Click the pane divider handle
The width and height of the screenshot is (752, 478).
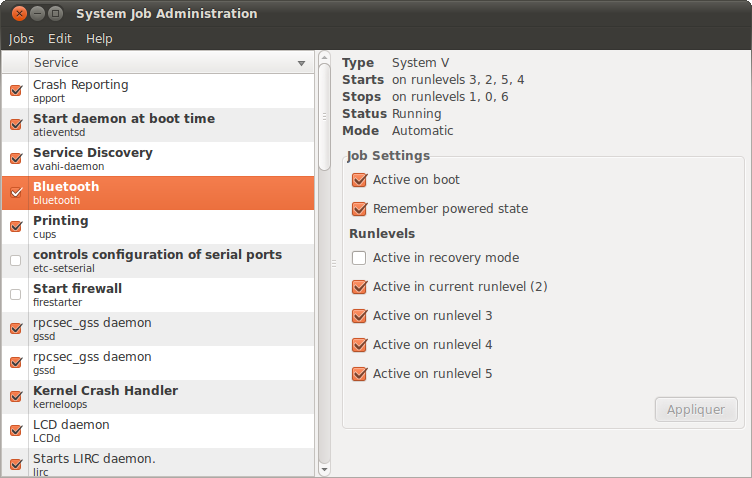pyautogui.click(x=334, y=264)
